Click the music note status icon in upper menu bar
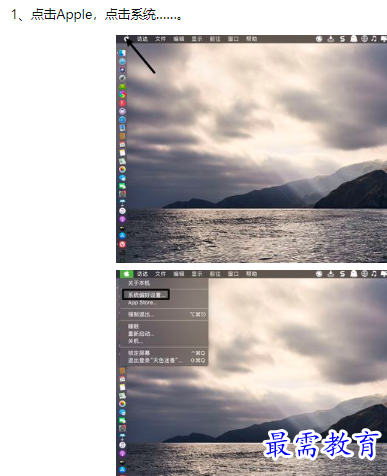 click(x=374, y=39)
